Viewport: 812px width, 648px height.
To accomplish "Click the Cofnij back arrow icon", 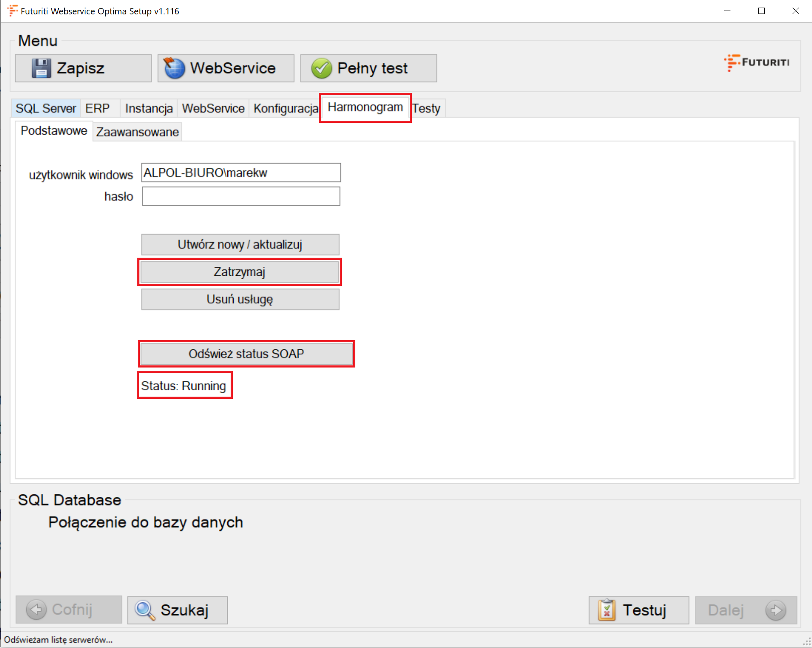I will click(36, 610).
